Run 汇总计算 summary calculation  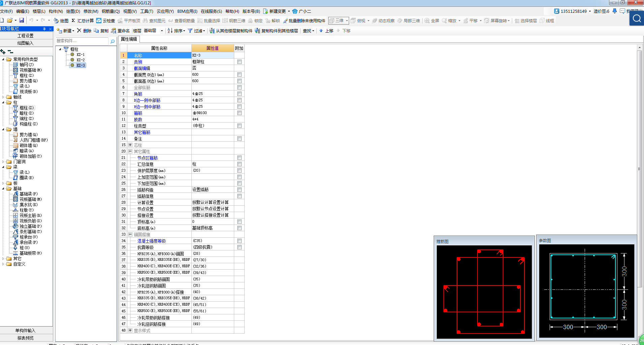[83, 21]
